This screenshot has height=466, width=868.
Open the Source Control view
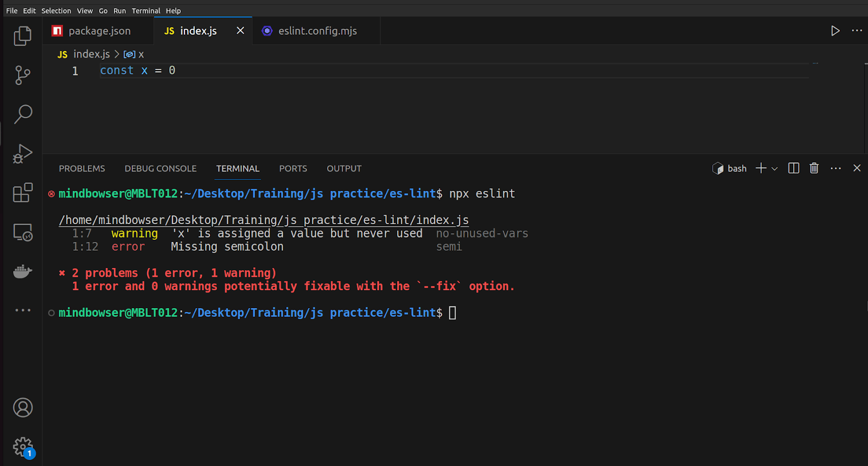22,75
